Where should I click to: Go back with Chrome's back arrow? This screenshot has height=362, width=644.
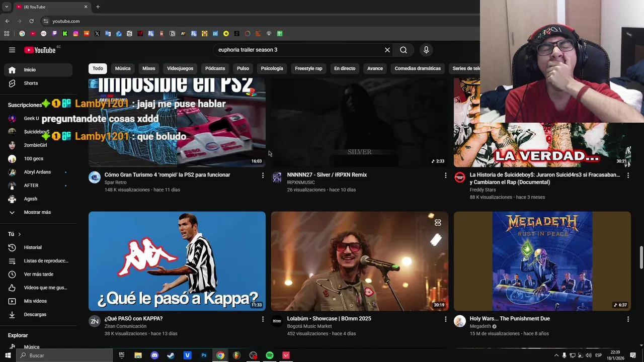[7, 21]
